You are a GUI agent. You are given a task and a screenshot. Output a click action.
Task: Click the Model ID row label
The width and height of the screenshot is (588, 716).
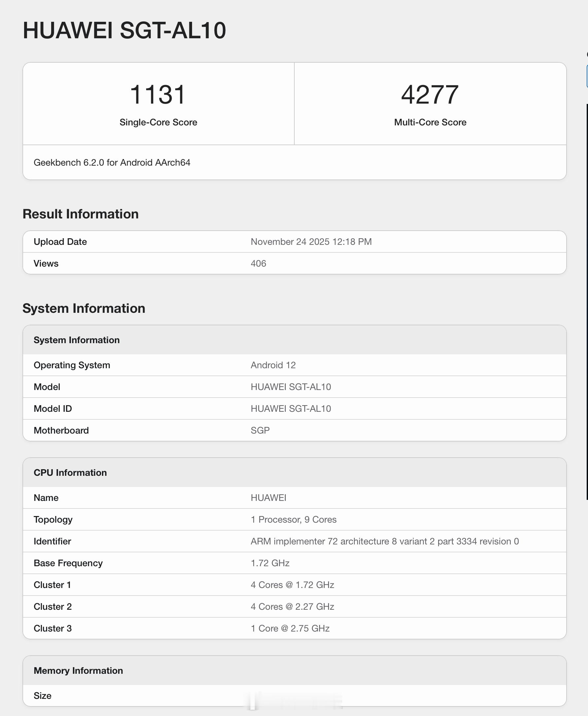click(53, 408)
